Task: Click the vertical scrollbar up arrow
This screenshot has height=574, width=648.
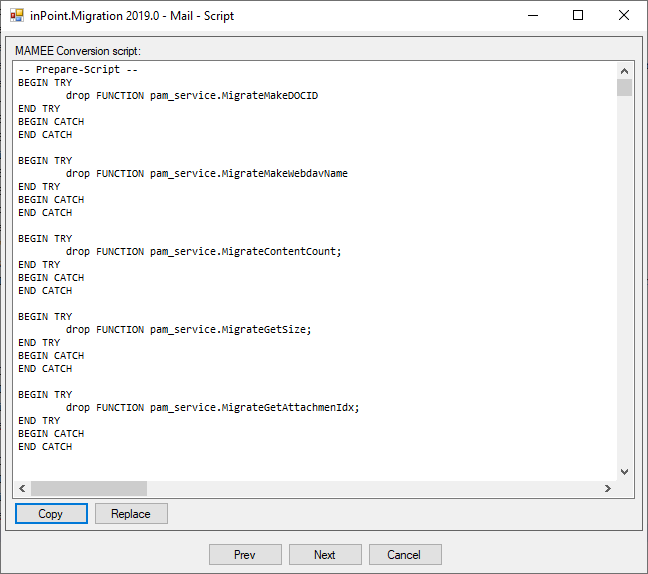Action: (624, 71)
